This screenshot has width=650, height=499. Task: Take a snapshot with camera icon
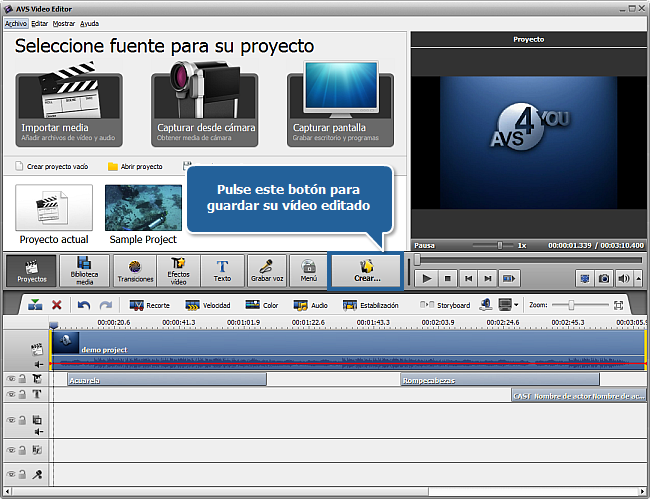tap(604, 279)
